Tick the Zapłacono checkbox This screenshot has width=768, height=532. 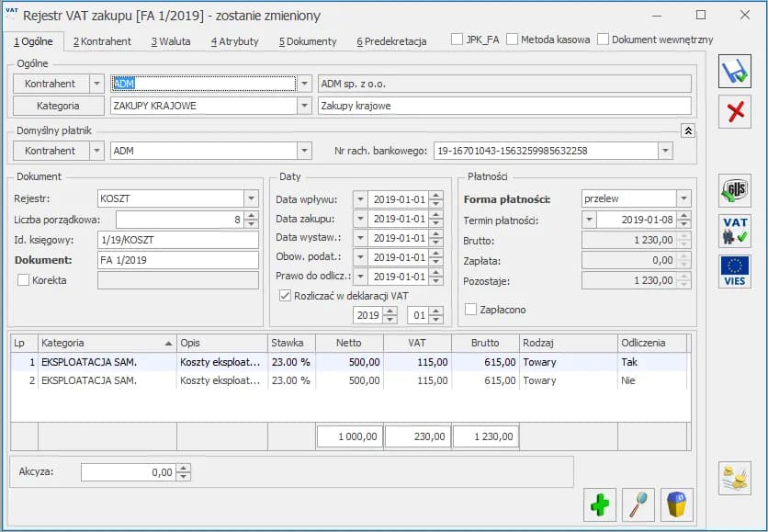(x=471, y=310)
